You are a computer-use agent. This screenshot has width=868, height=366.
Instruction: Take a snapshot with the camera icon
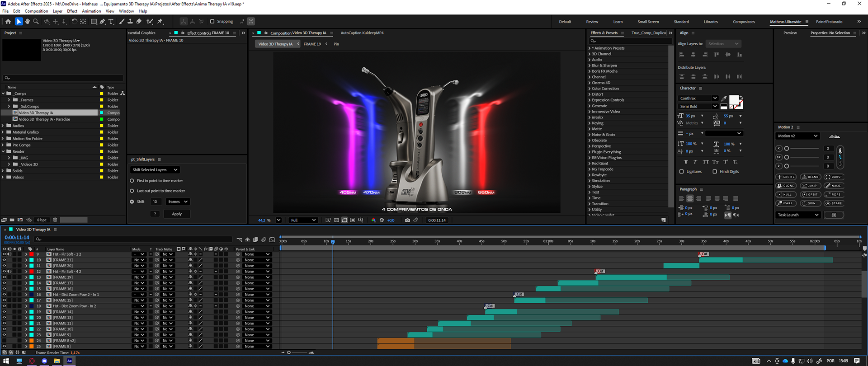(x=407, y=220)
